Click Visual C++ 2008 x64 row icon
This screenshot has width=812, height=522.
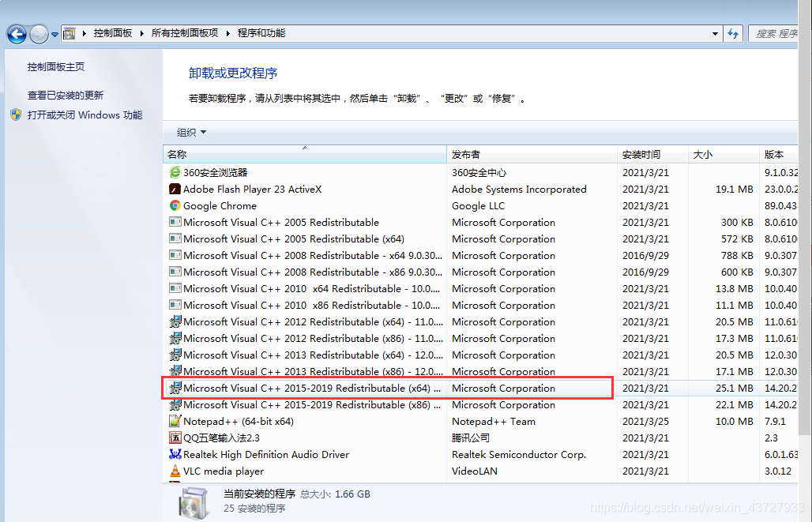175,255
